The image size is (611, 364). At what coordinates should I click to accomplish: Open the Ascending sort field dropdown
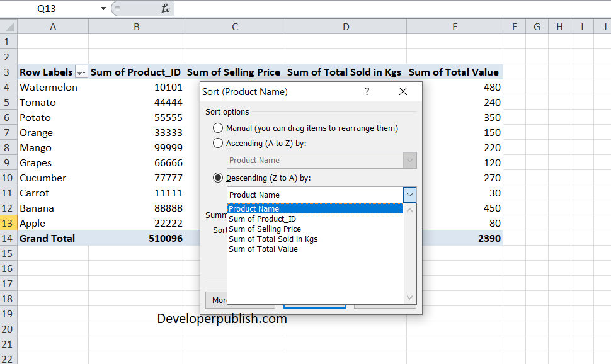coord(410,160)
